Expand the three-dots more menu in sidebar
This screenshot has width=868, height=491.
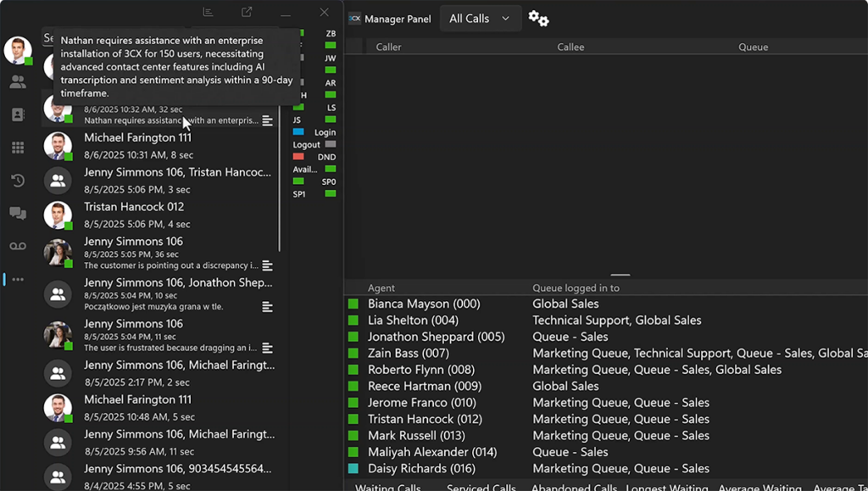(x=18, y=279)
